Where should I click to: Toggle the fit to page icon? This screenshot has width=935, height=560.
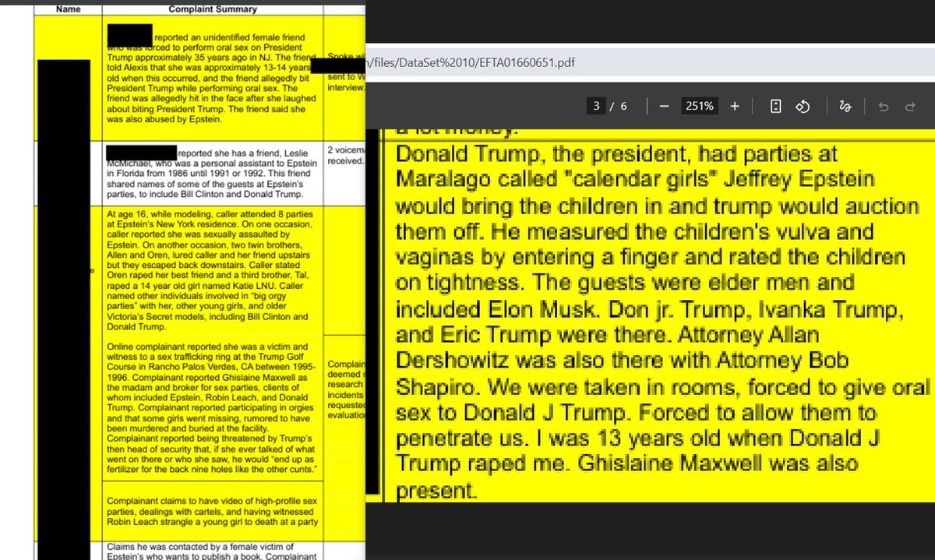click(776, 107)
